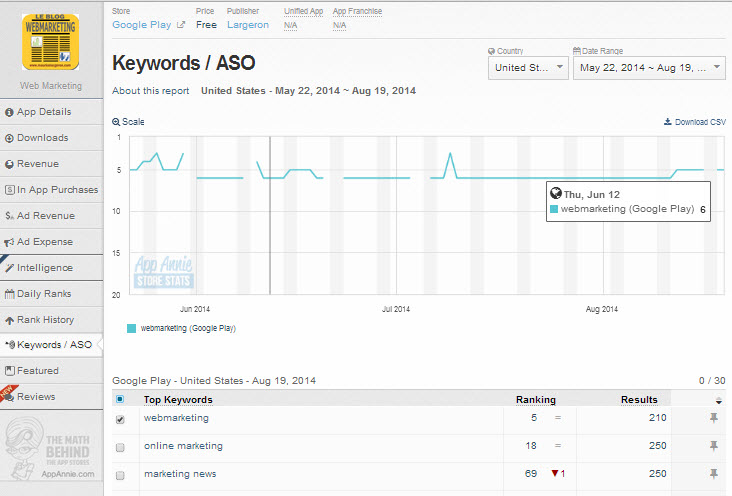Click the Ad Expense megaphone icon
Image resolution: width=732 pixels, height=496 pixels.
9,242
